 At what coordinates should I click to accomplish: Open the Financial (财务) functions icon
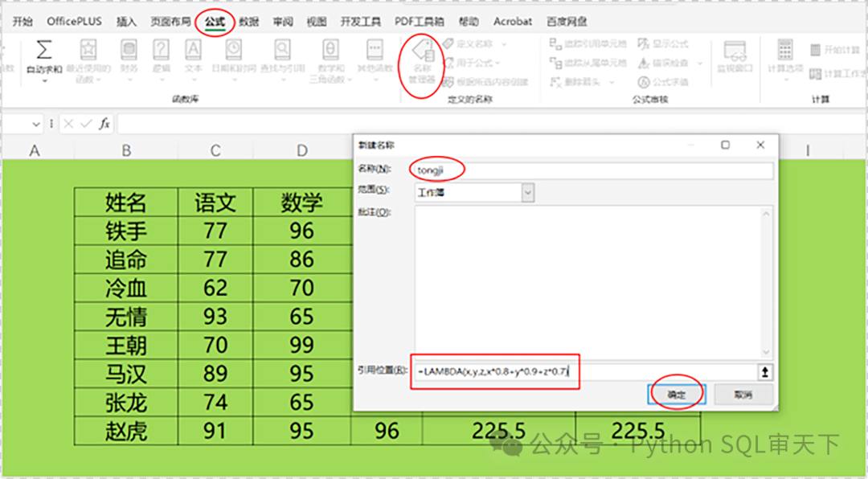pyautogui.click(x=129, y=51)
